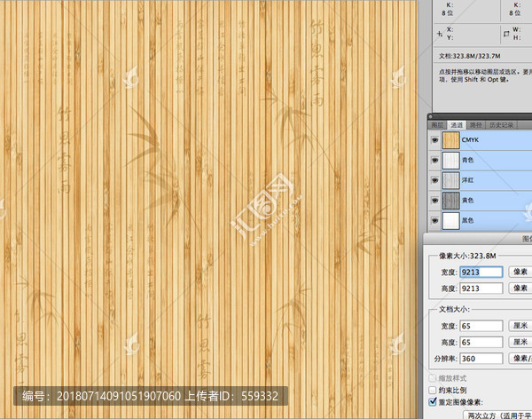
Task: Toggle visibility of the 洋红 channel
Action: click(434, 180)
